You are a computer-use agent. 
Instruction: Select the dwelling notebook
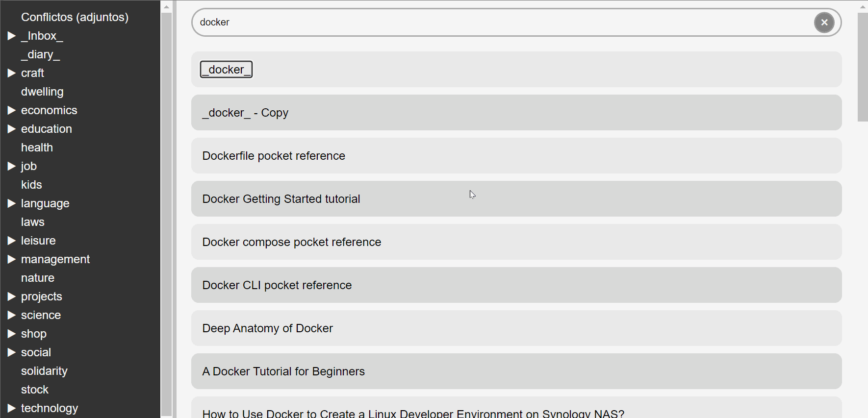click(42, 92)
